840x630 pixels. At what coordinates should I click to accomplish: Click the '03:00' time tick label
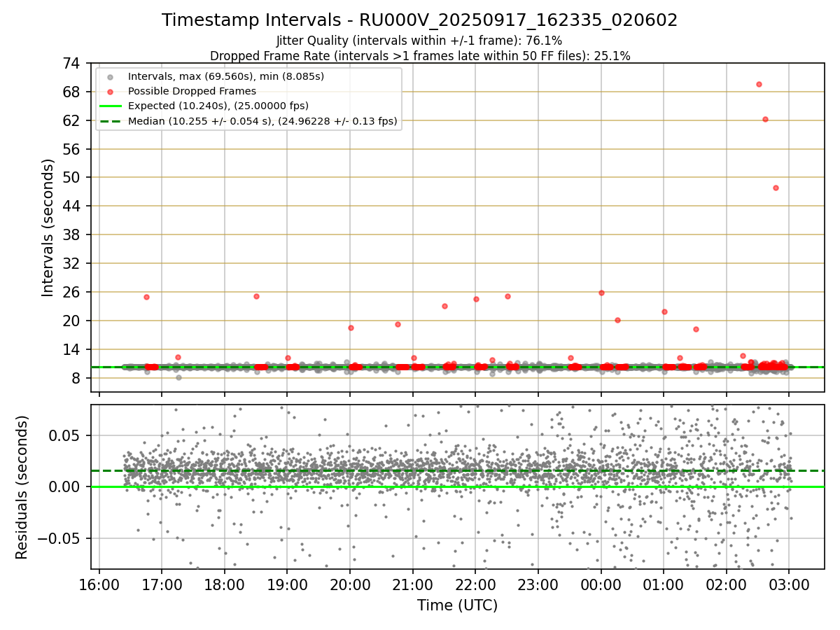tap(790, 584)
